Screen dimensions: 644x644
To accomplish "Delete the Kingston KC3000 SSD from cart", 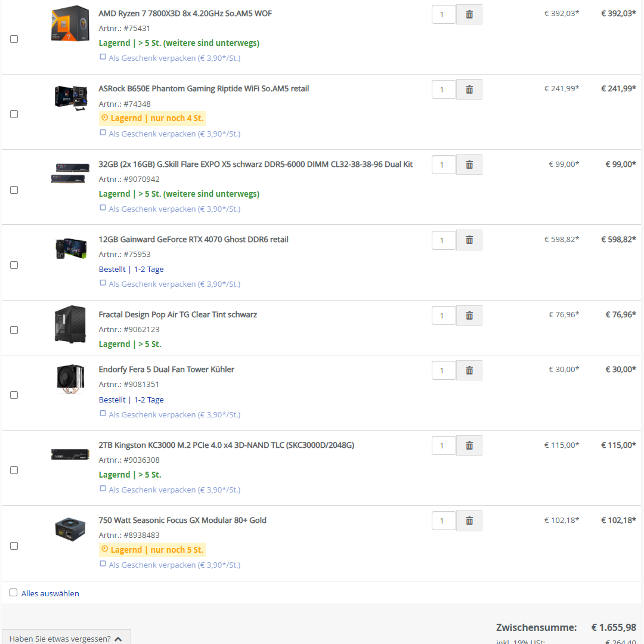I will (469, 445).
